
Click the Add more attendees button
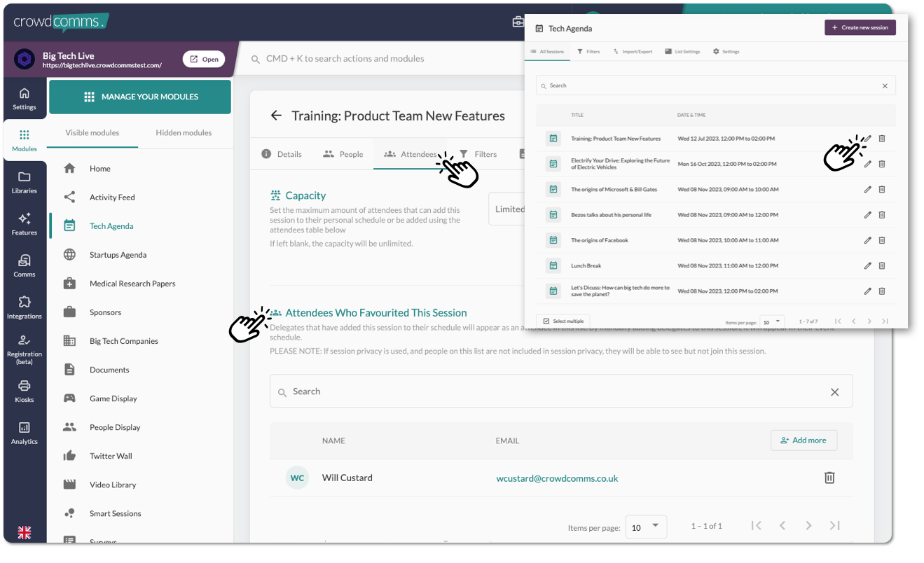click(x=804, y=440)
